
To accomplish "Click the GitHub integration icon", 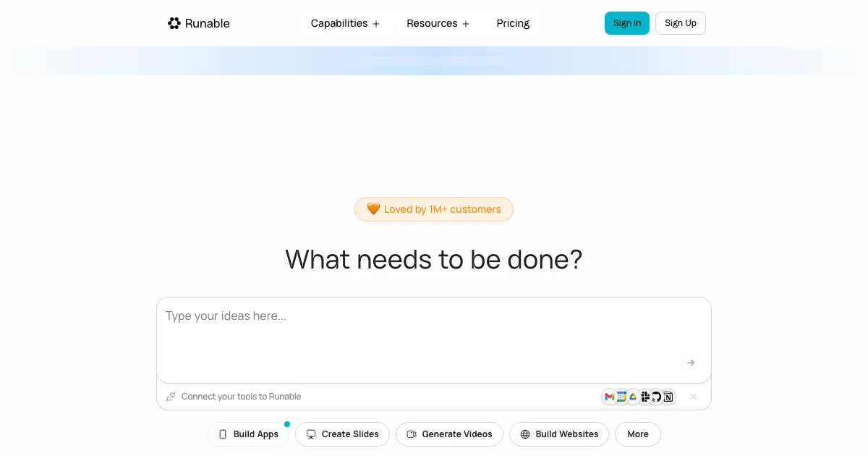I will (656, 397).
